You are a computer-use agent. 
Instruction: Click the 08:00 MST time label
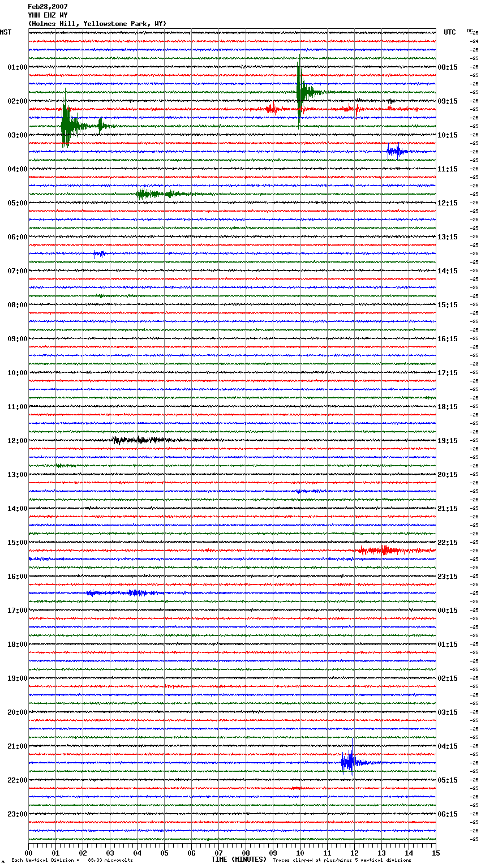tap(18, 305)
